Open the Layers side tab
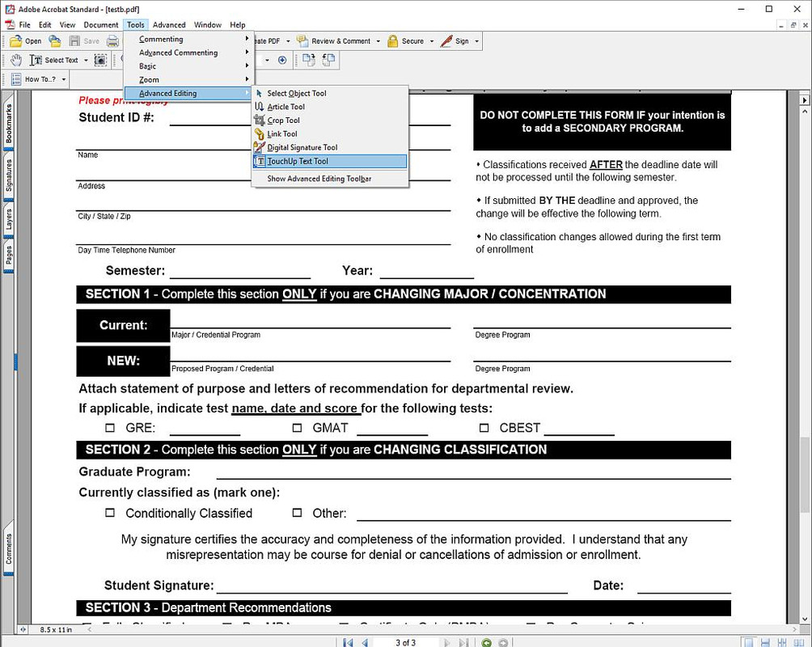This screenshot has height=647, width=812. coord(8,219)
